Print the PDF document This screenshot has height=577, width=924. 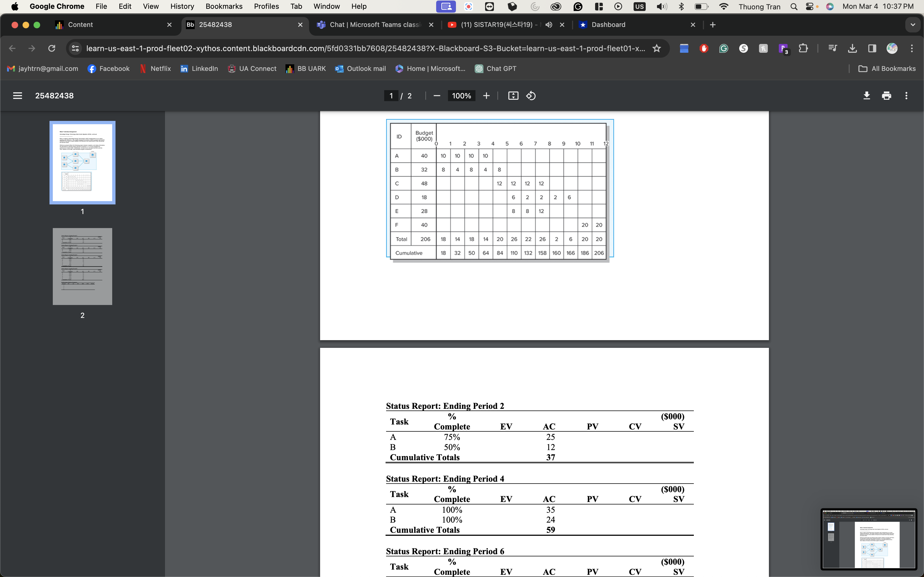tap(886, 96)
